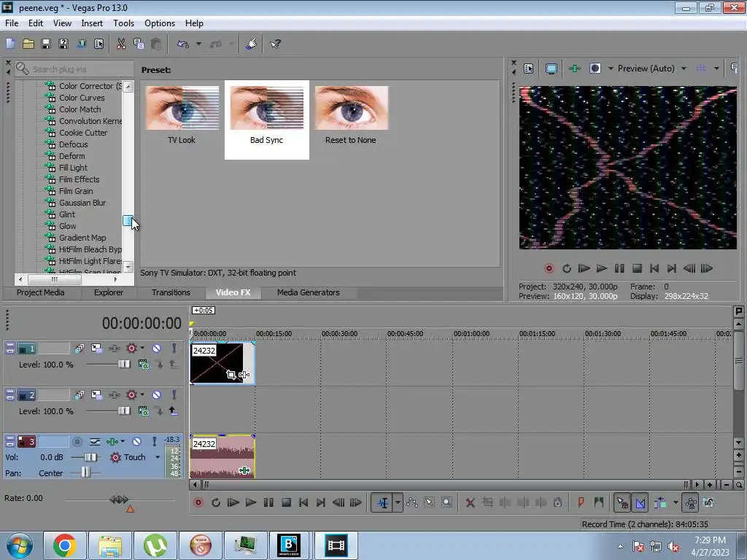Open the split screen view dropdown in preview

tap(611, 69)
